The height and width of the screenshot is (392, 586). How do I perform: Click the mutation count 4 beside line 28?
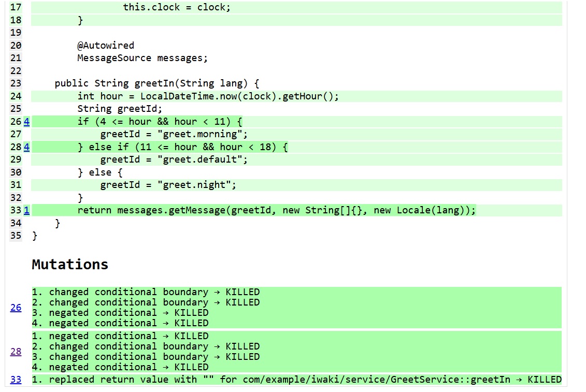(26, 147)
